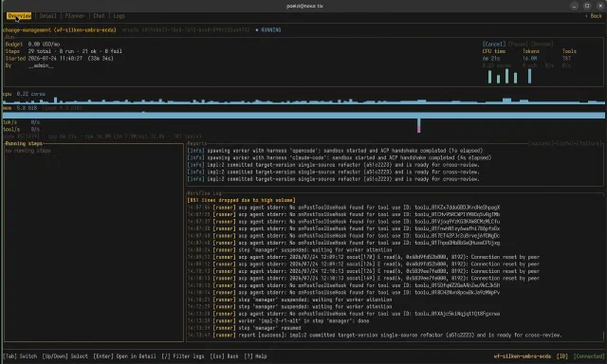Image resolution: width=607 pixels, height=364 pixels.
Task: Click the memory usage bar graph
Action: 303,116
